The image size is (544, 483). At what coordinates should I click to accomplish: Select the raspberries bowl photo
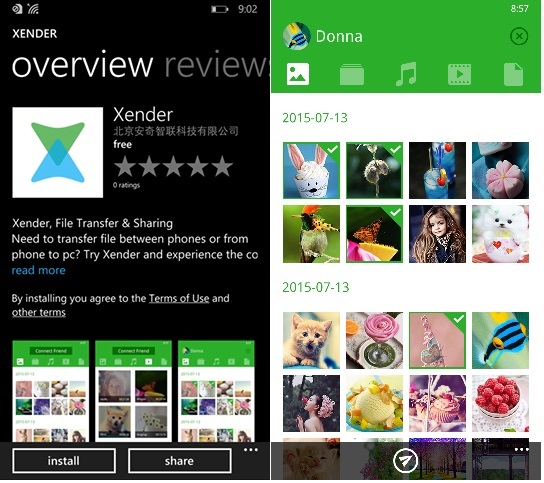pyautogui.click(x=500, y=403)
